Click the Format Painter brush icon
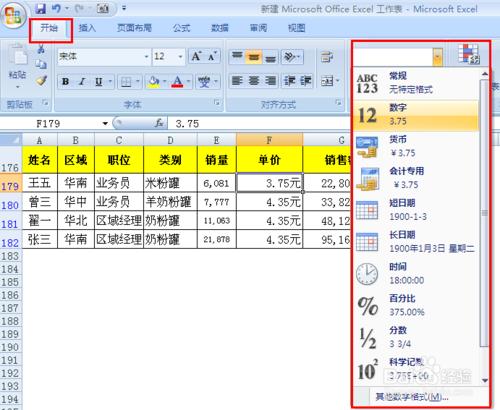Image resolution: width=500 pixels, height=410 pixels. coord(41,80)
